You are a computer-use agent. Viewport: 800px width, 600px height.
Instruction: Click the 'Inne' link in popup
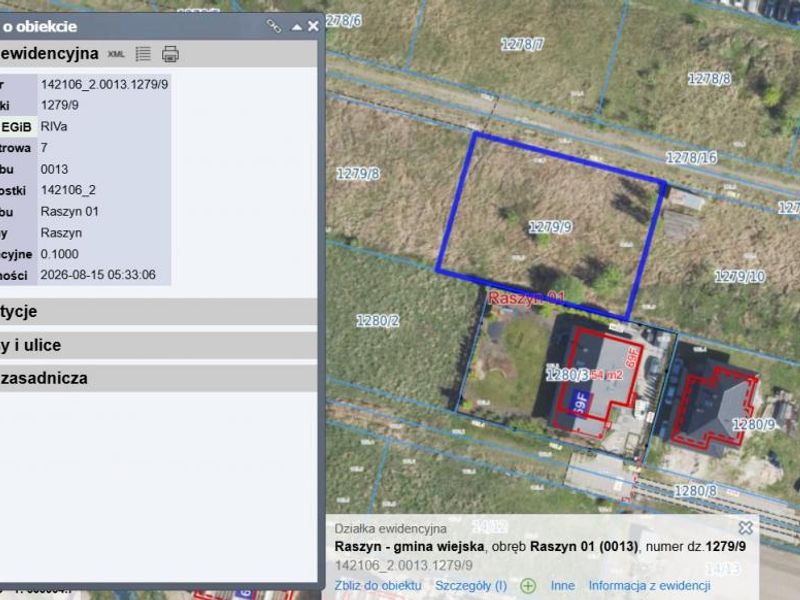pyautogui.click(x=563, y=586)
